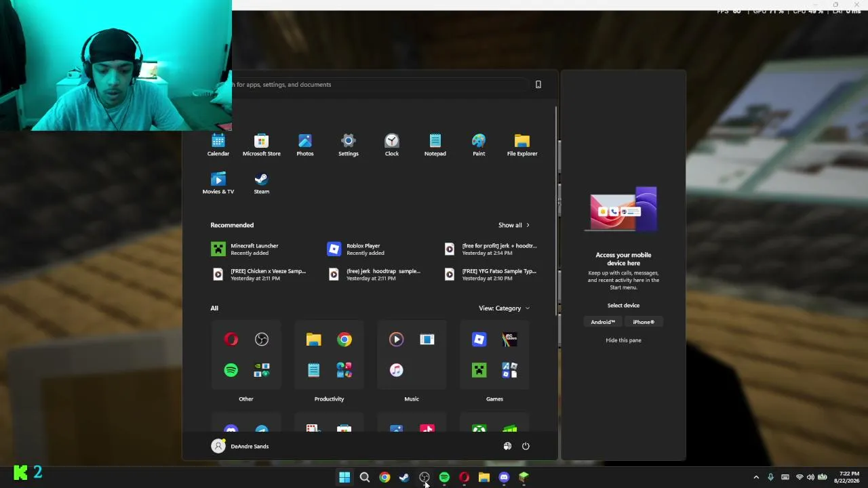Click the phone pane icon beside search
The height and width of the screenshot is (488, 868).
tap(538, 85)
